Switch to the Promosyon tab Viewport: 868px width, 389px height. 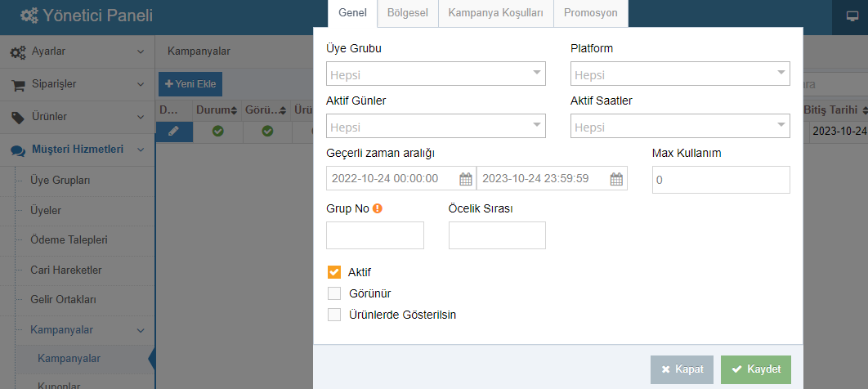click(x=591, y=13)
